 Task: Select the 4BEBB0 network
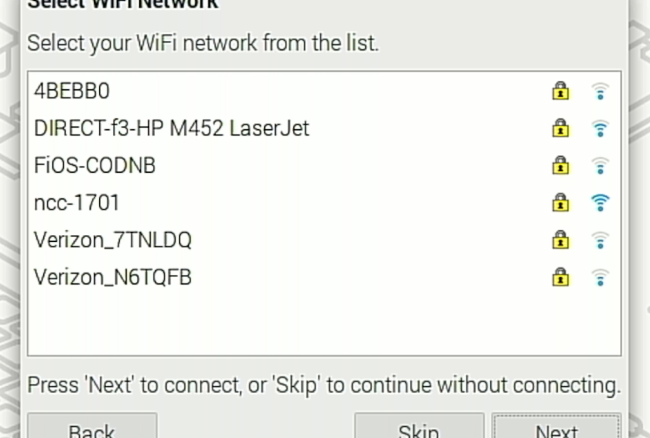tap(324, 91)
